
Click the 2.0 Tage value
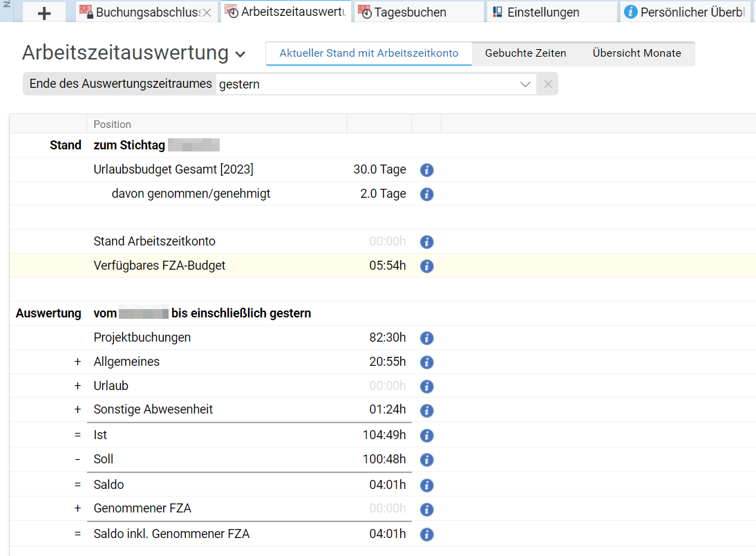pyautogui.click(x=383, y=194)
